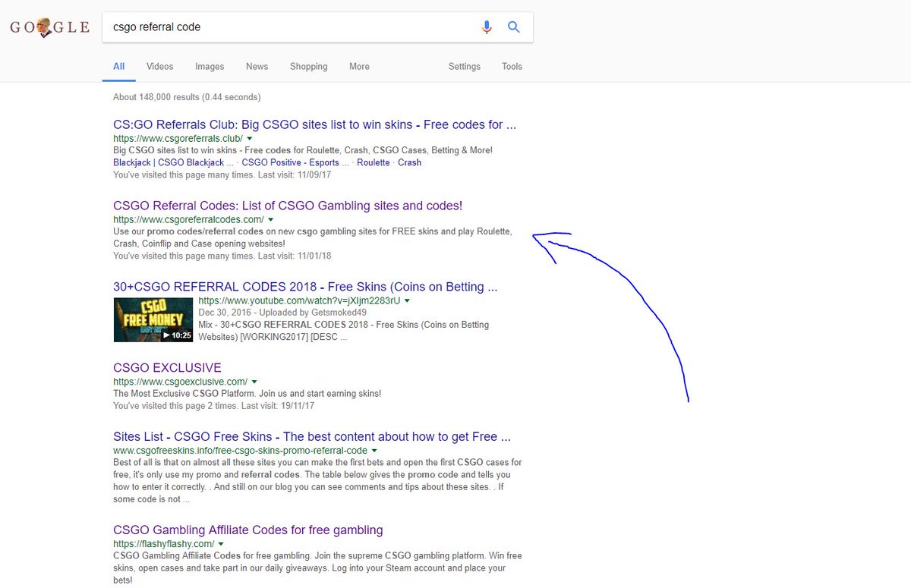
Task: Expand arrow next to youtube.com watch URL
Action: pos(408,301)
